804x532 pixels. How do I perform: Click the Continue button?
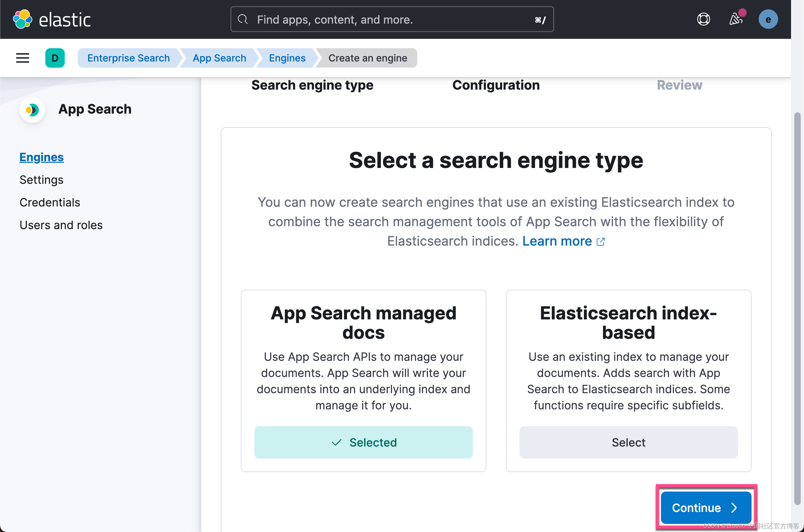(705, 508)
